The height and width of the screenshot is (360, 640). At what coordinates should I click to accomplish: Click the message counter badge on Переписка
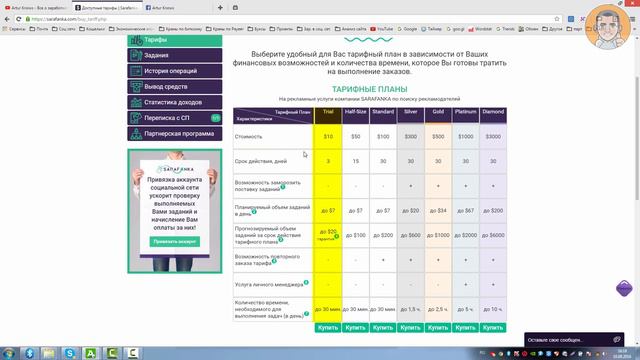coord(216,118)
